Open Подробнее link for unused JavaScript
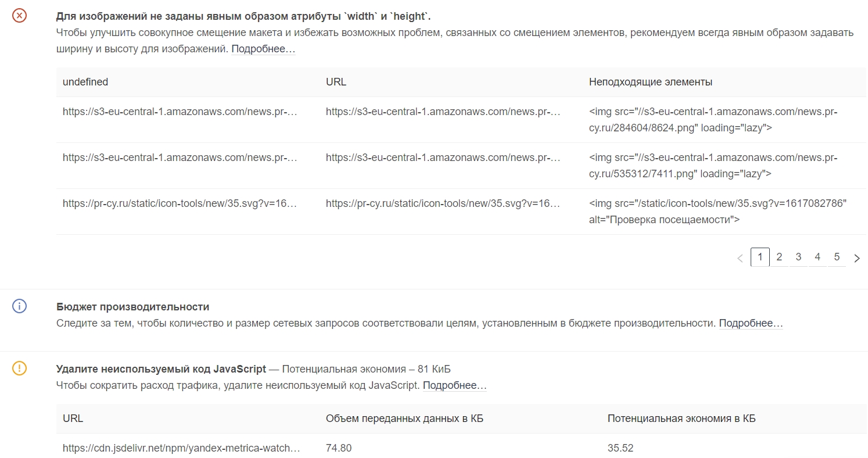This screenshot has width=868, height=458. [x=454, y=385]
